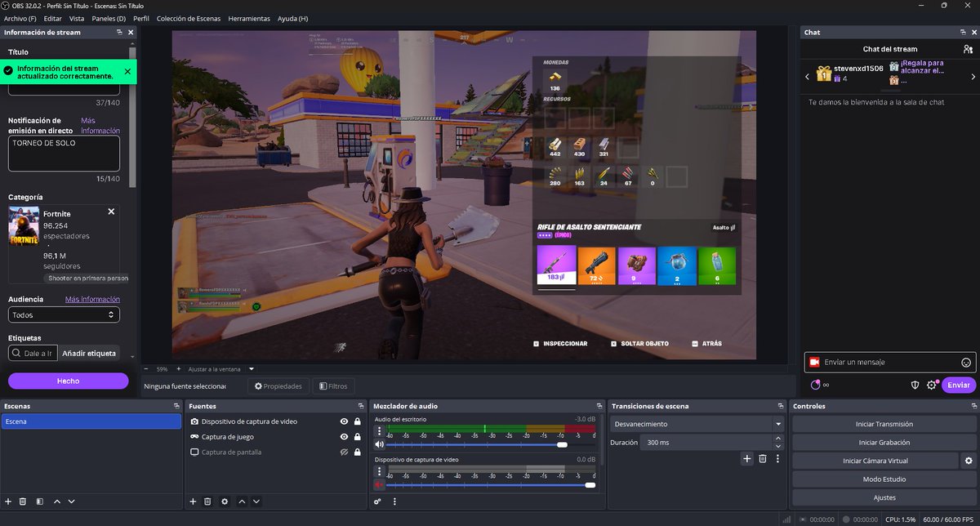
Task: Toggle visibility of Dispositivo de captura de video source
Action: tap(345, 421)
